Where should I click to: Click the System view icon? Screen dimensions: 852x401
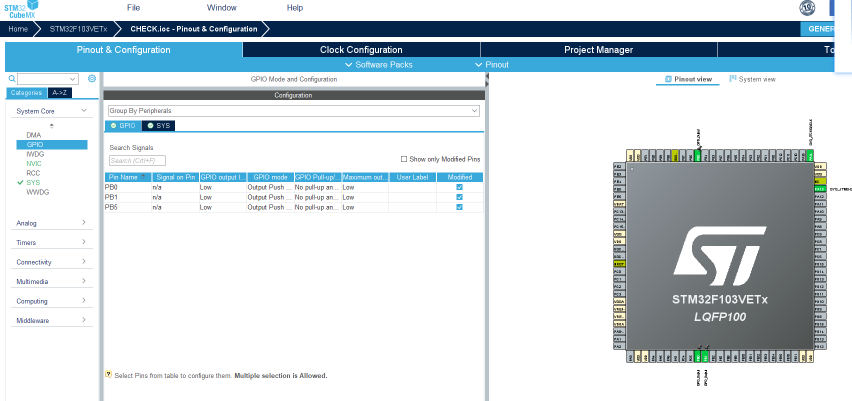tap(733, 79)
